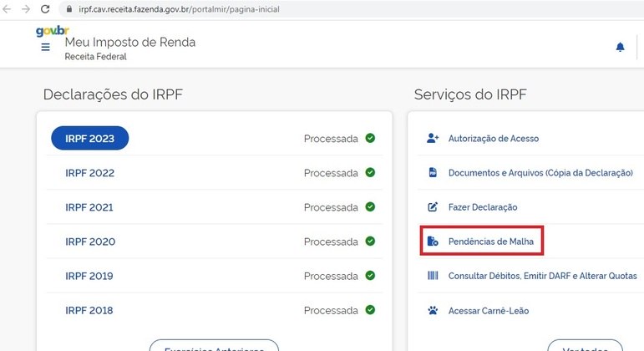The image size is (644, 351).
Task: Click the padlock icon in address bar
Action: point(69,8)
